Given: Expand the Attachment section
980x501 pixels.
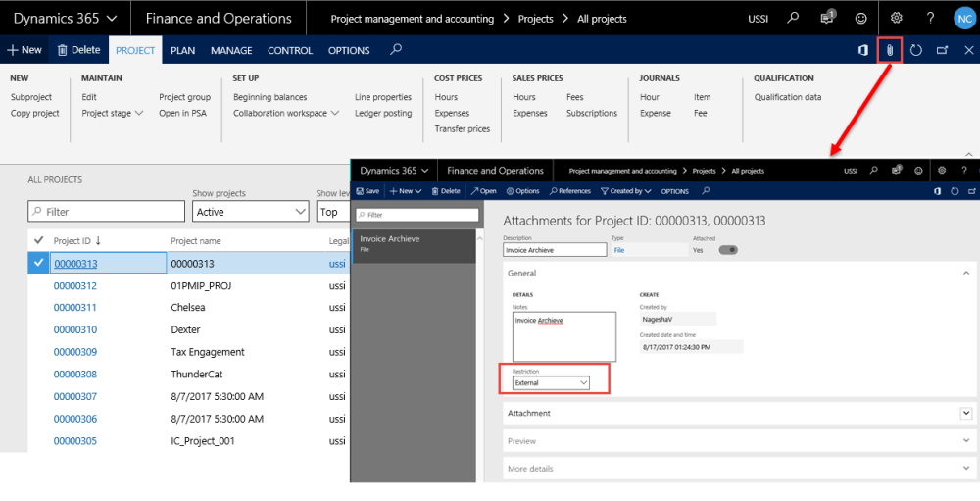Looking at the screenshot, I should (x=966, y=414).
